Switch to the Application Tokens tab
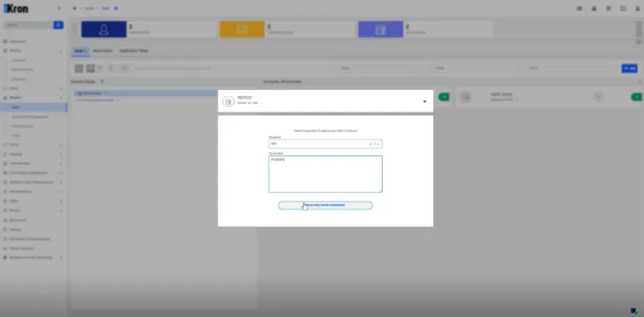644x317 pixels. click(x=133, y=51)
